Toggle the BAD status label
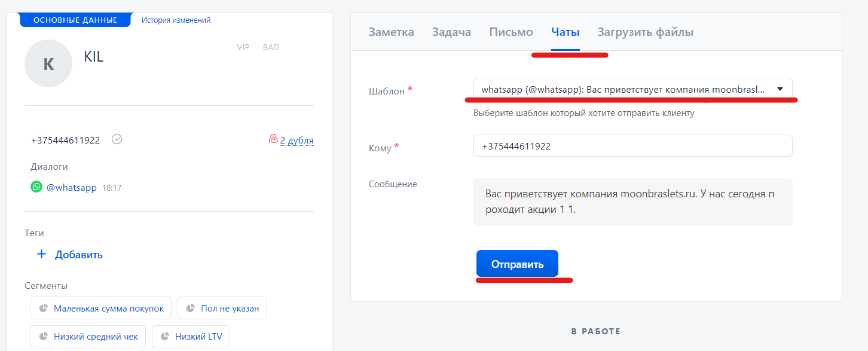The width and height of the screenshot is (868, 351). [271, 47]
